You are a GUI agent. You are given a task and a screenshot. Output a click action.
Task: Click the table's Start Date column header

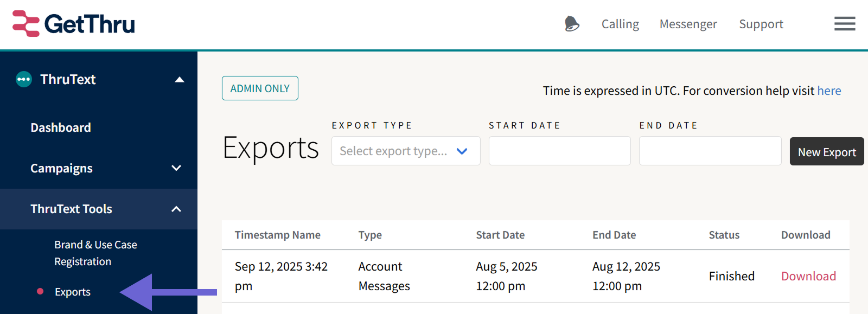click(500, 235)
